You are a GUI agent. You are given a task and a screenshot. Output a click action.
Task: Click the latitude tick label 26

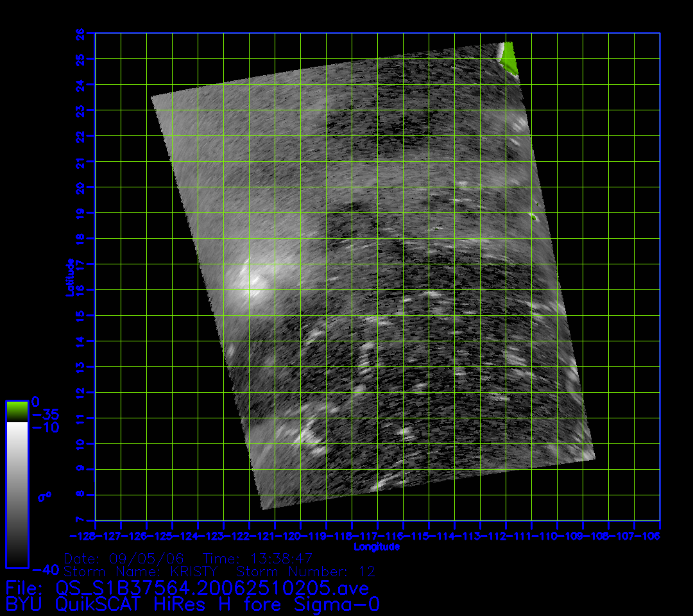(x=80, y=33)
